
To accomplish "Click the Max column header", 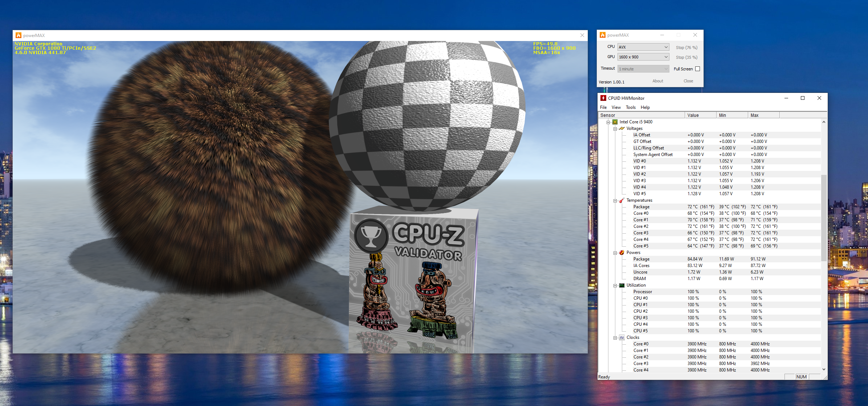I will (x=764, y=115).
